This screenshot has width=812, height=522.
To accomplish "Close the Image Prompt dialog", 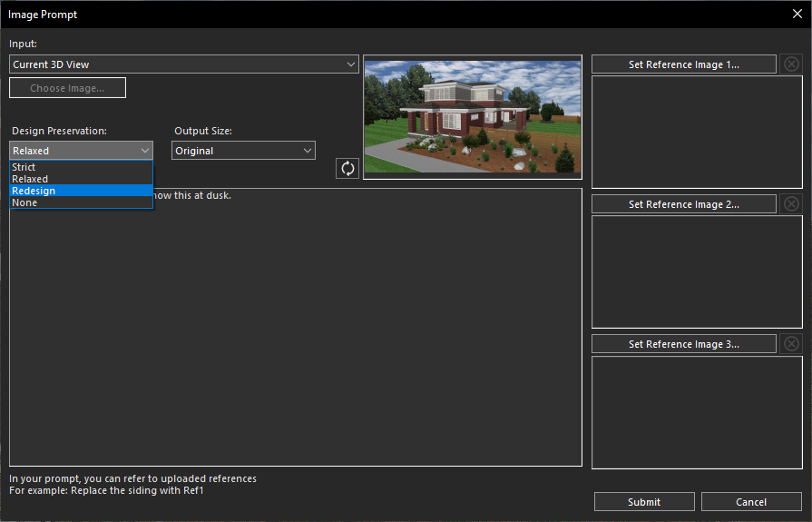I will (x=797, y=14).
